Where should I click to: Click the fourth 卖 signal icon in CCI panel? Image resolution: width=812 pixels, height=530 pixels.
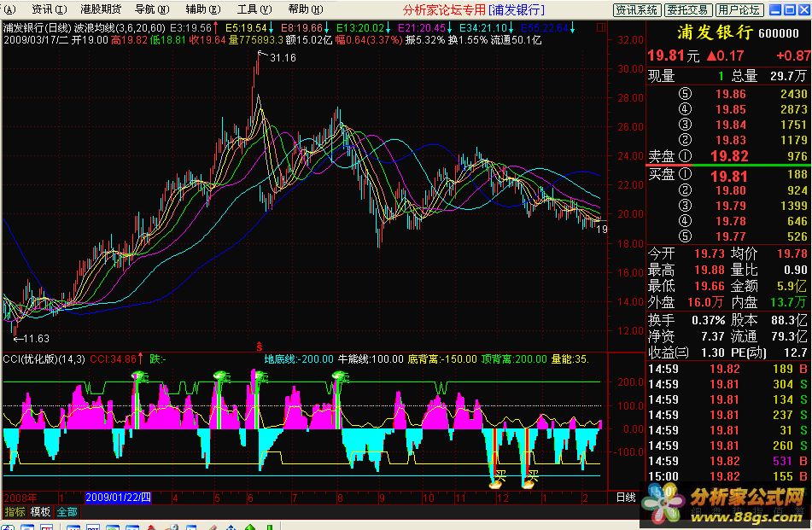pos(340,376)
